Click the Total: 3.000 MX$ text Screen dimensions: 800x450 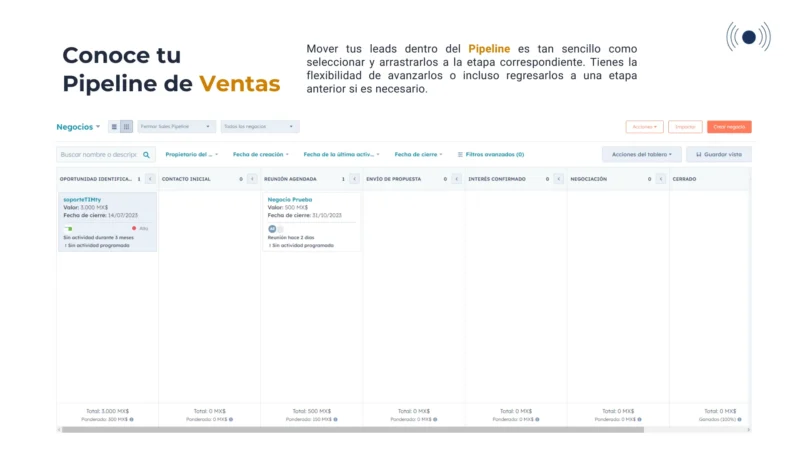[108, 411]
